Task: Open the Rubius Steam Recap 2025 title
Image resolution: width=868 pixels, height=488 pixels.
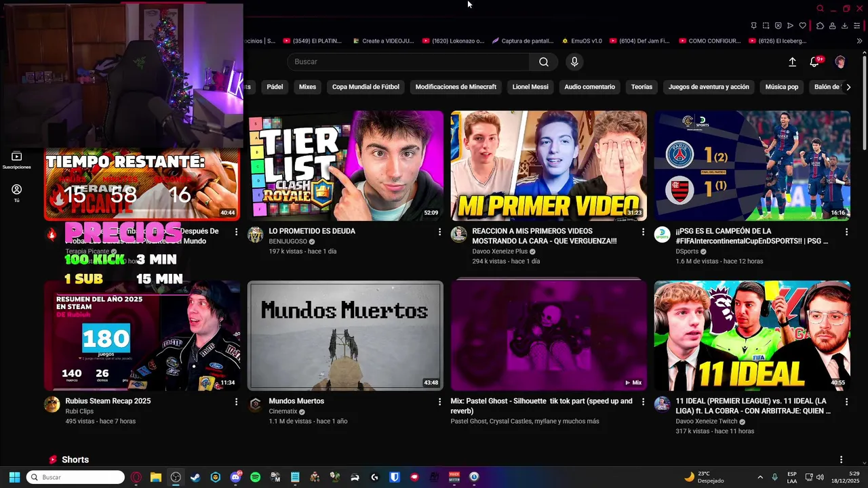Action: [x=108, y=401]
